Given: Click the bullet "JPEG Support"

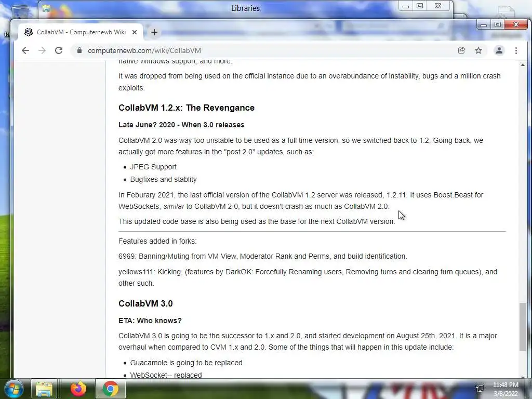Looking at the screenshot, I should click(x=153, y=167).
